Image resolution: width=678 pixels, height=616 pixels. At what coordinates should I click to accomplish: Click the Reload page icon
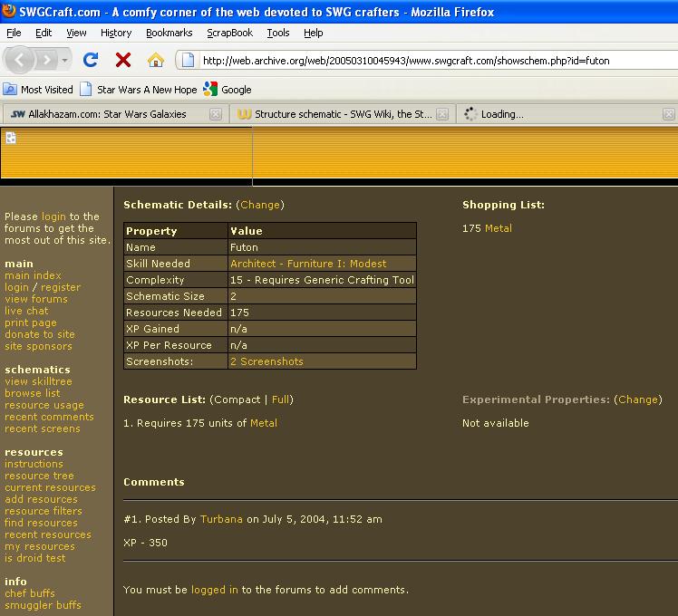click(90, 60)
